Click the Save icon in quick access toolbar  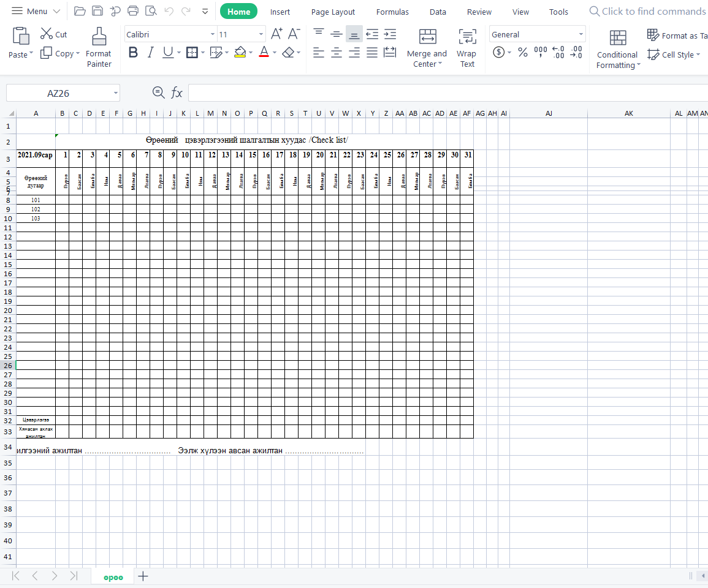(97, 11)
